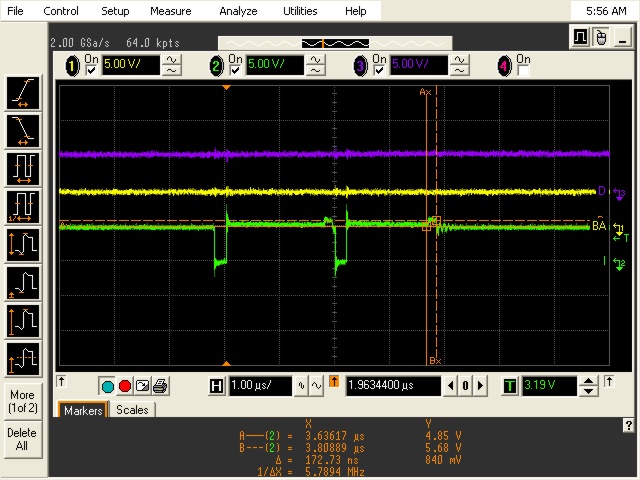Click the red Stop acquisition button
The height and width of the screenshot is (480, 640).
click(x=125, y=386)
